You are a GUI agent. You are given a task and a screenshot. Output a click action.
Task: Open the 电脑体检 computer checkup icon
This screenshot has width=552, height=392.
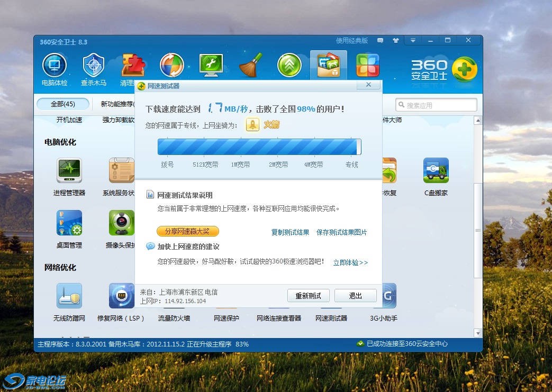tap(54, 66)
